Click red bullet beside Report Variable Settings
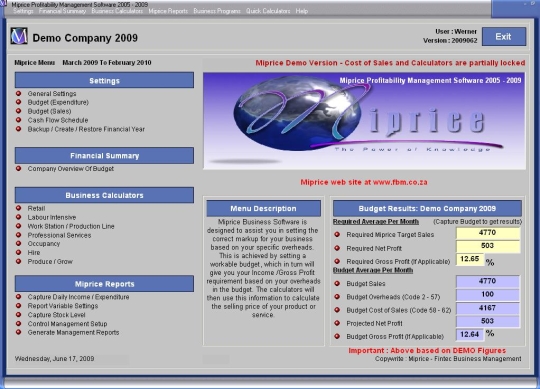Image resolution: width=540 pixels, height=389 pixels. (x=19, y=305)
